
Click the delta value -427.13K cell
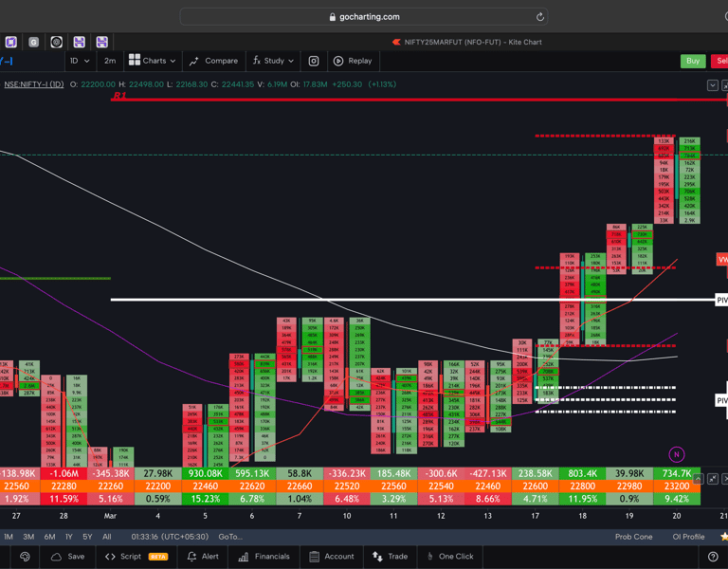(x=488, y=473)
